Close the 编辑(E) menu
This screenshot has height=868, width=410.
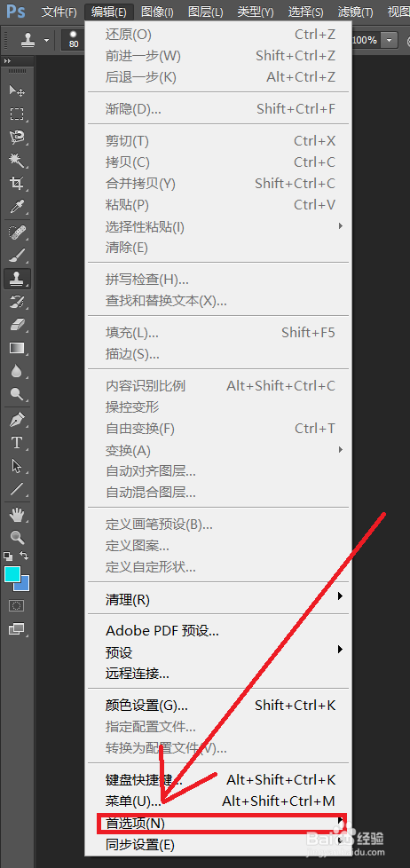109,12
